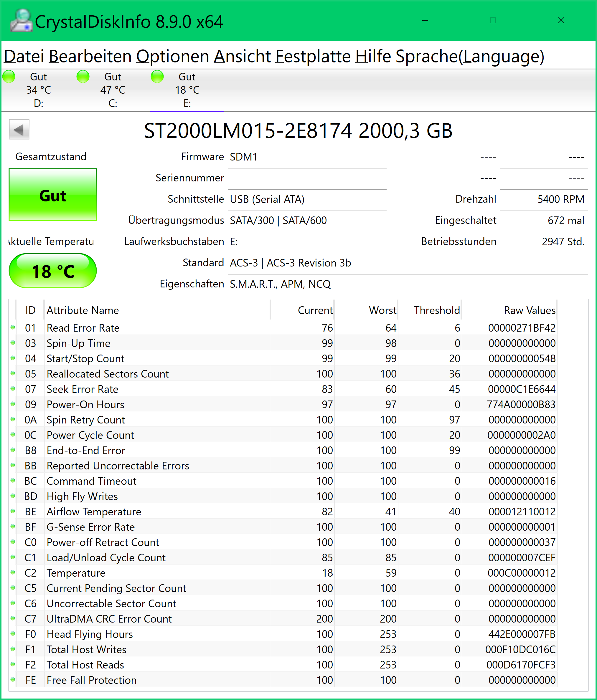
Task: Open the Datei menu
Action: click(24, 56)
